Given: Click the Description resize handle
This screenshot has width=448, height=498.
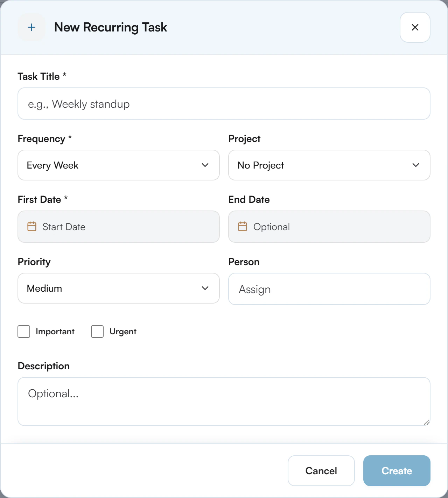Looking at the screenshot, I should pos(427,422).
